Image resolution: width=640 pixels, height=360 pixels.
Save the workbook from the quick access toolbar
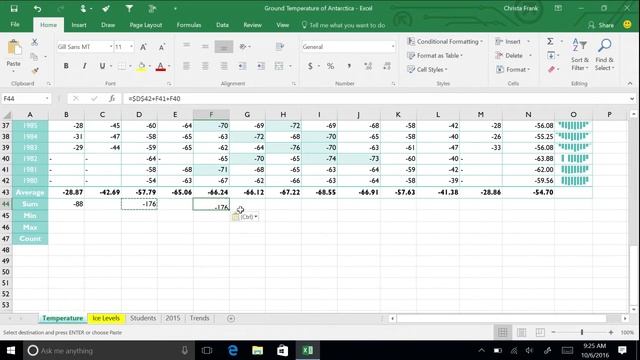tap(14, 8)
